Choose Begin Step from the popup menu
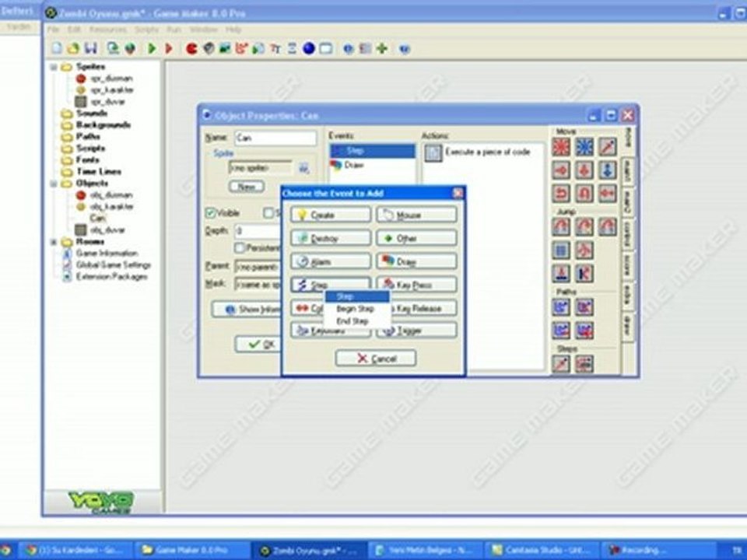This screenshot has width=747, height=560. click(x=357, y=309)
